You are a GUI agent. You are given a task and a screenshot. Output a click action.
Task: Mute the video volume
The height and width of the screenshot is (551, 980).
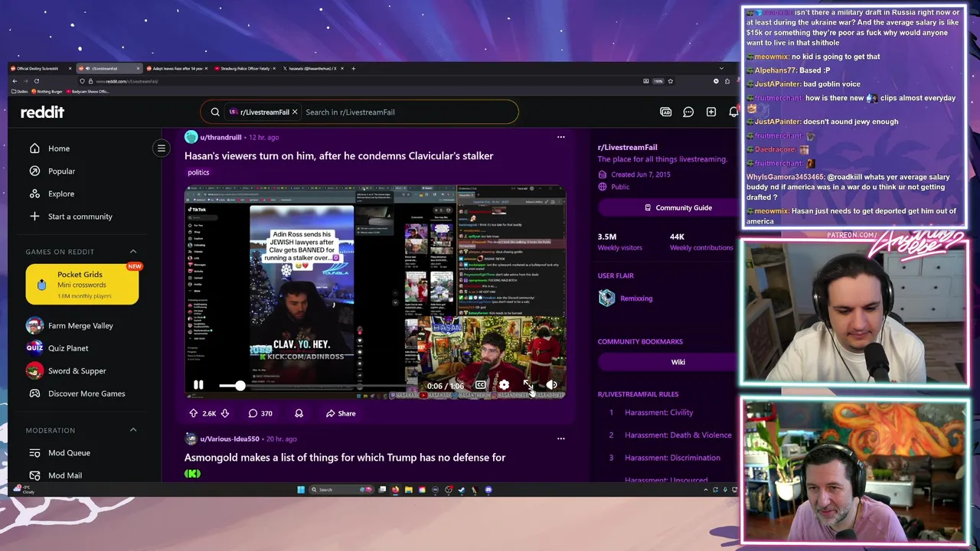tap(551, 386)
